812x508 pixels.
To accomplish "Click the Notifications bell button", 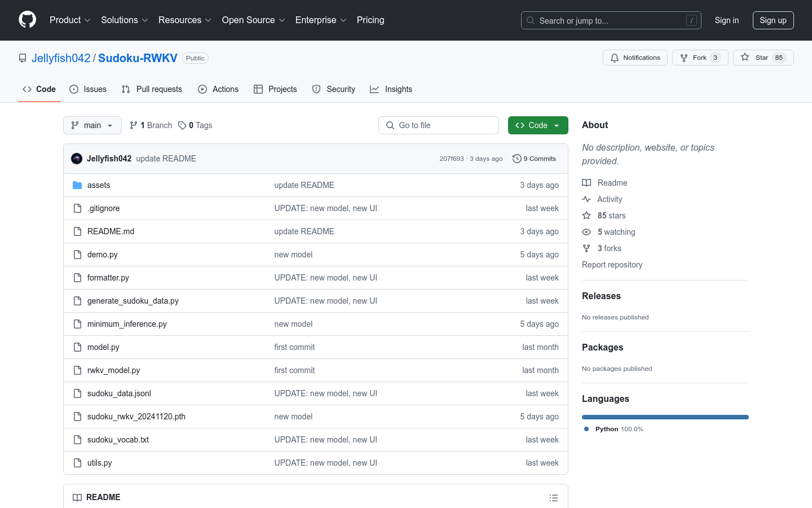I will click(635, 58).
